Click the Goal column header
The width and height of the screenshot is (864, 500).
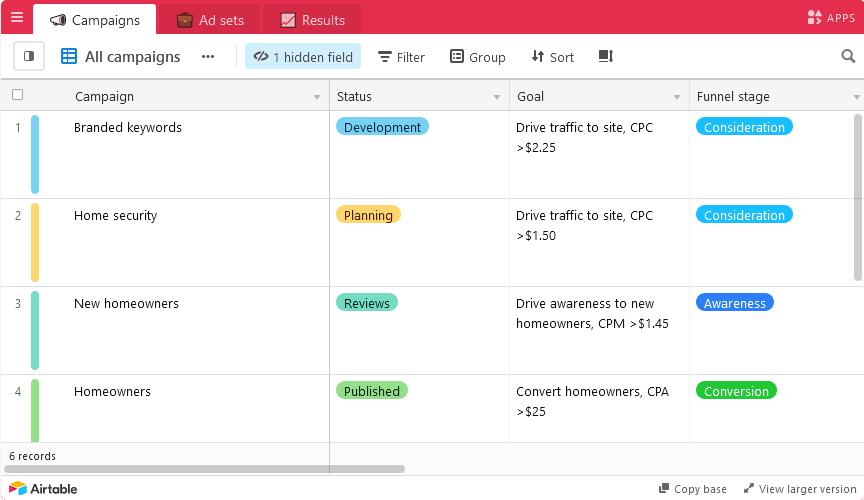(x=600, y=96)
